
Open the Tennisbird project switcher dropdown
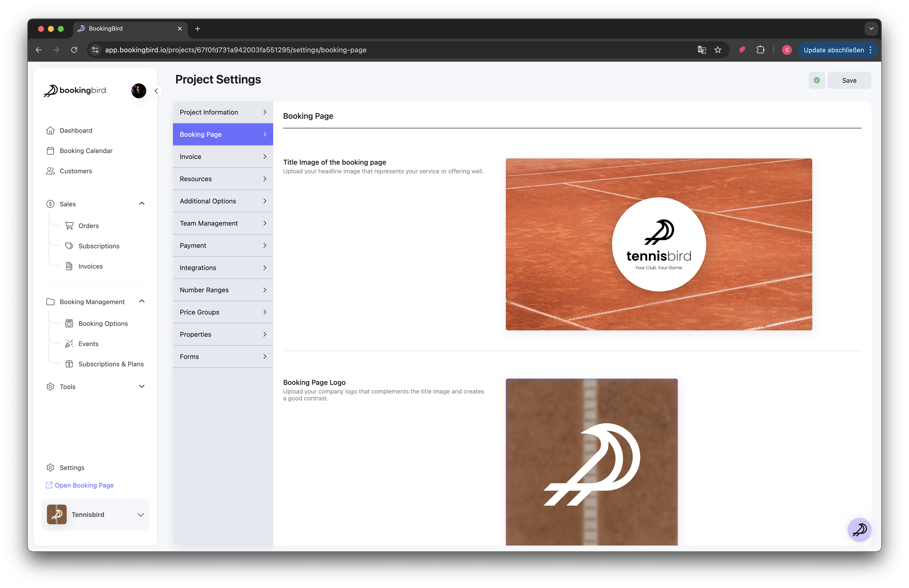coord(95,514)
